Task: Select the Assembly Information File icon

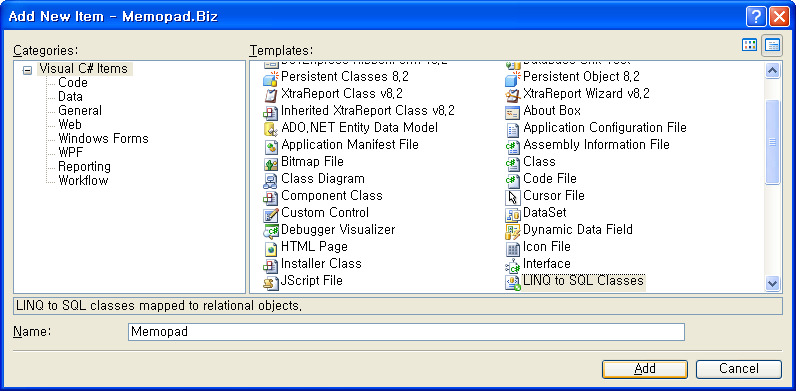Action: (513, 146)
